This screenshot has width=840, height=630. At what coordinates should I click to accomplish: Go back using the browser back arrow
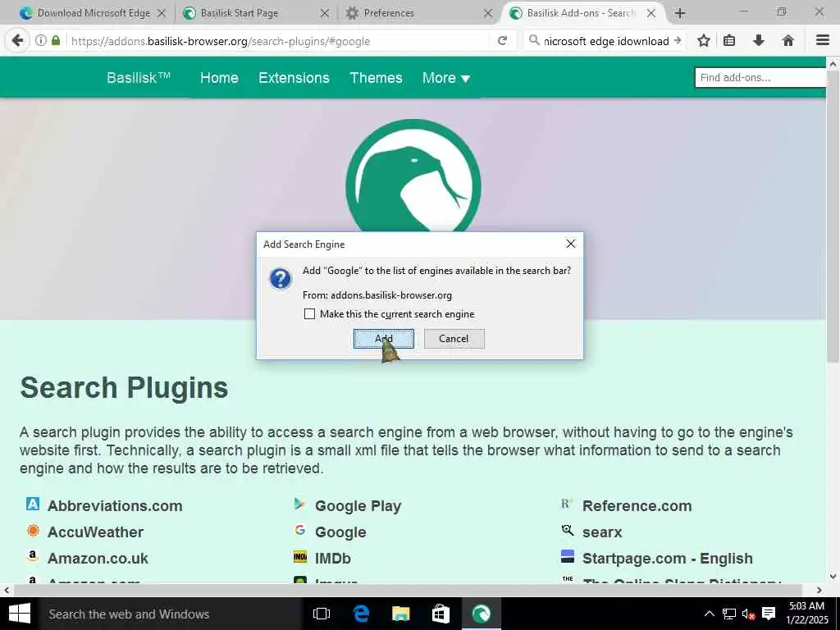(x=17, y=41)
